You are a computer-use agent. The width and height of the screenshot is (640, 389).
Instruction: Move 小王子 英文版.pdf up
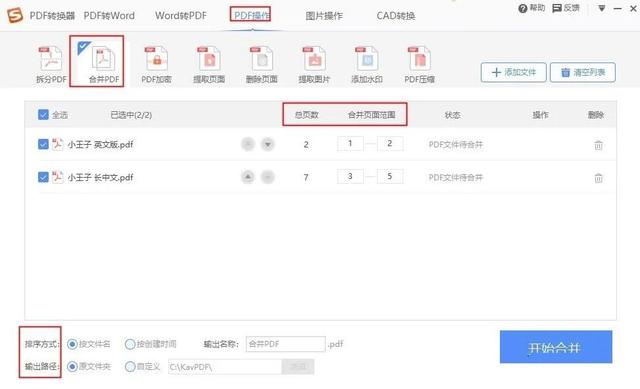(248, 144)
